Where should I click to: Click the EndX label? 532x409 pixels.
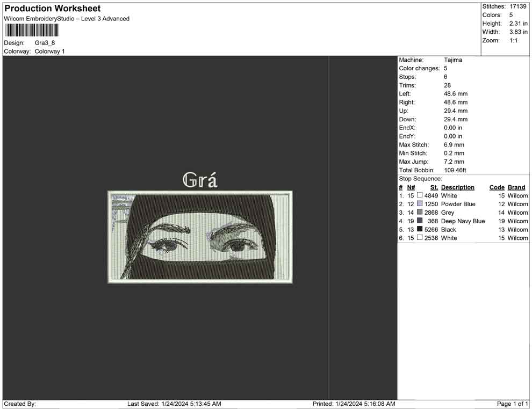pos(407,128)
